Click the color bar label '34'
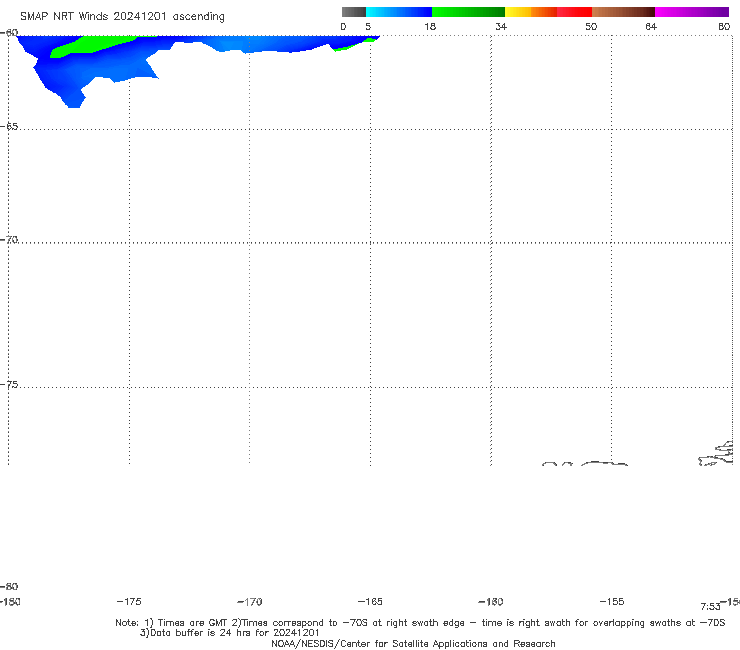This screenshot has width=740, height=650. click(501, 26)
